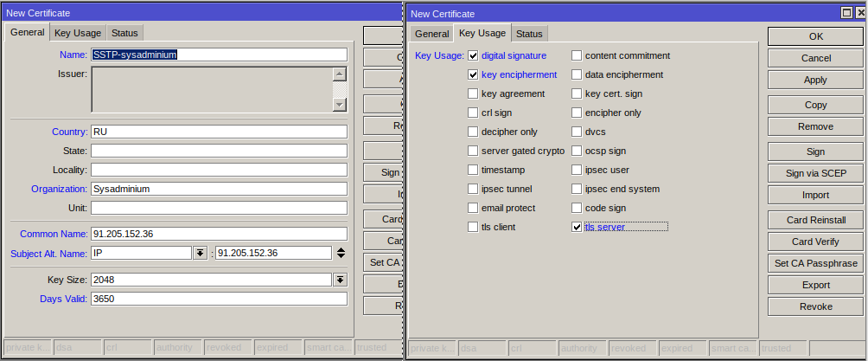Click the Cancel button

click(x=815, y=58)
